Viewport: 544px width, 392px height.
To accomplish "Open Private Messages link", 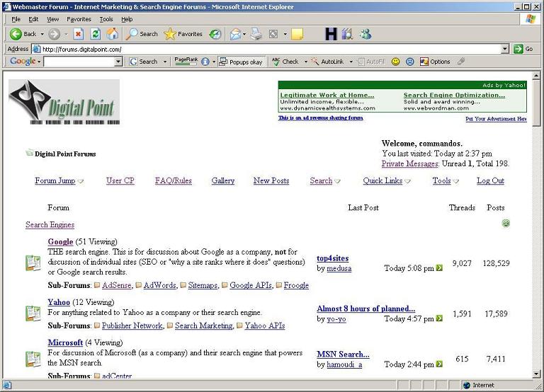I will point(409,163).
